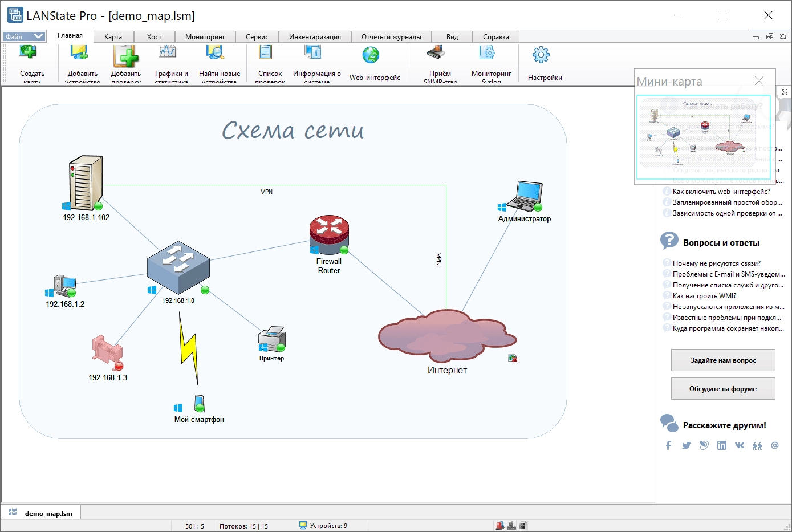The width and height of the screenshot is (792, 532).
Task: Click the Потоков: 15 | 15 status entry
Action: click(x=243, y=526)
